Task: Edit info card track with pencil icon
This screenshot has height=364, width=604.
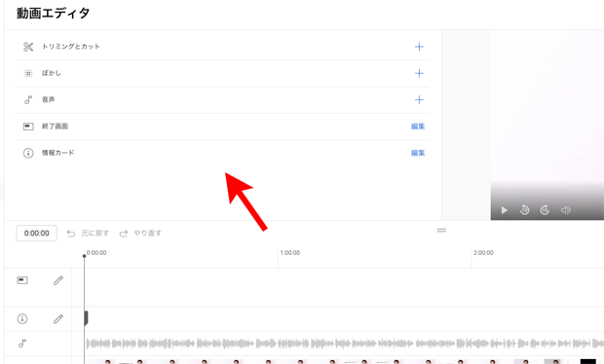Action: click(58, 319)
